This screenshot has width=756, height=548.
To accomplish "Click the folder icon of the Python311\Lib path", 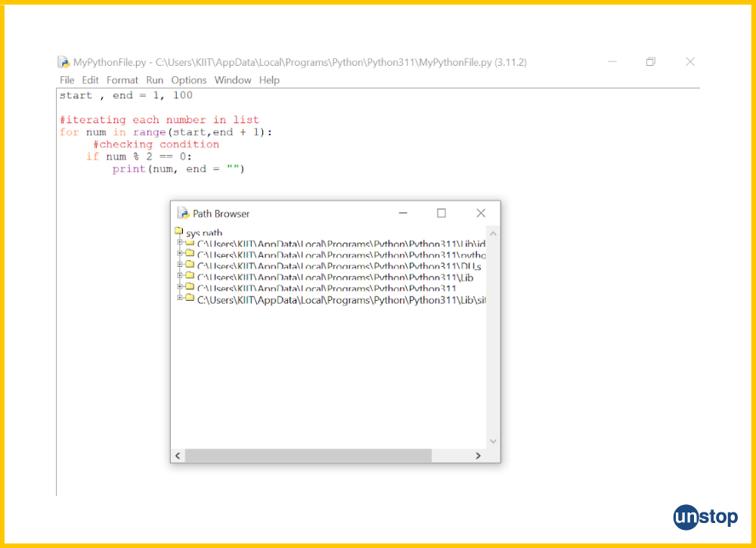I will (x=190, y=275).
